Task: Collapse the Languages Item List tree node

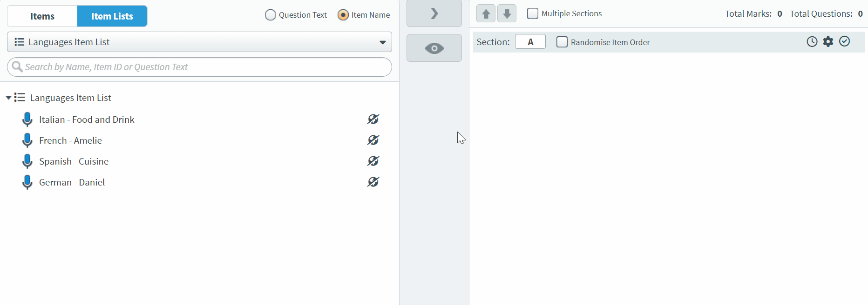Action: coord(8,98)
